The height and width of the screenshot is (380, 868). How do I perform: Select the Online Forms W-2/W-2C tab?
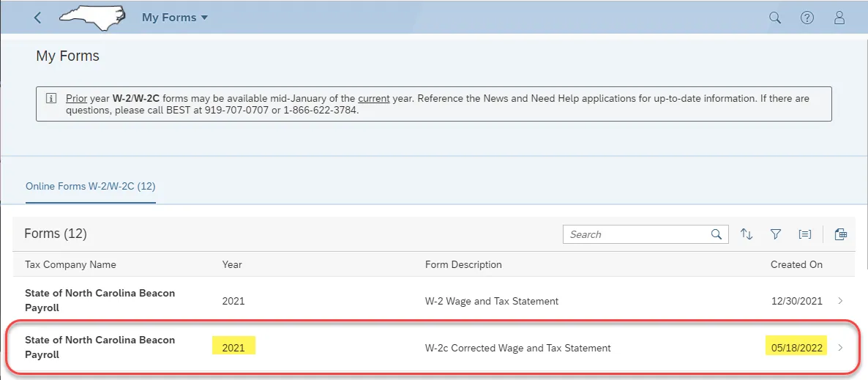[91, 187]
